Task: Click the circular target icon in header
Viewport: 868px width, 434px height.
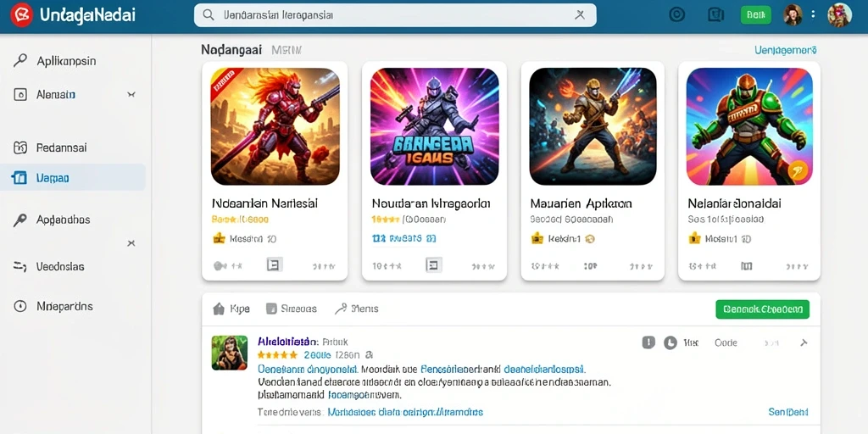Action: click(676, 15)
